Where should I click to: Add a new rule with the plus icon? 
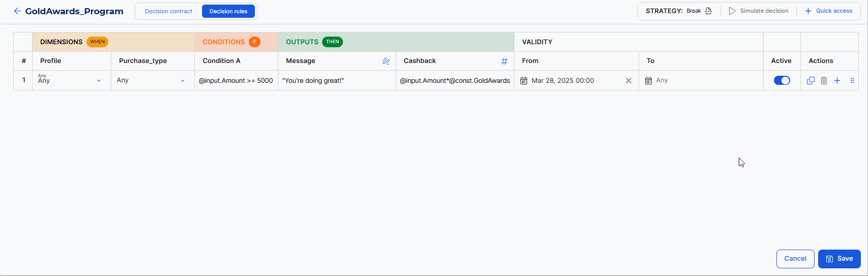837,80
